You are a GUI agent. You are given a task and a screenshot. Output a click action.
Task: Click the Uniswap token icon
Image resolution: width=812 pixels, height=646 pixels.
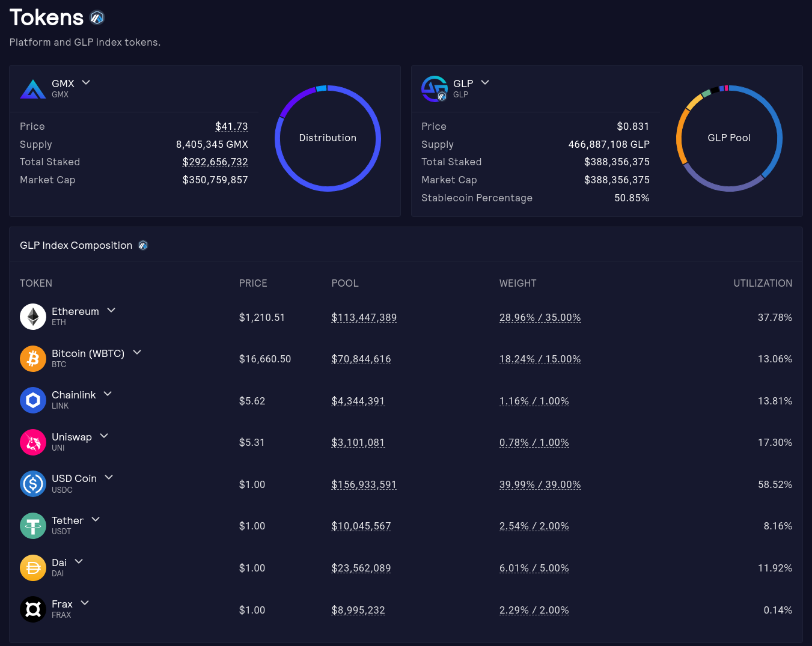pyautogui.click(x=33, y=442)
